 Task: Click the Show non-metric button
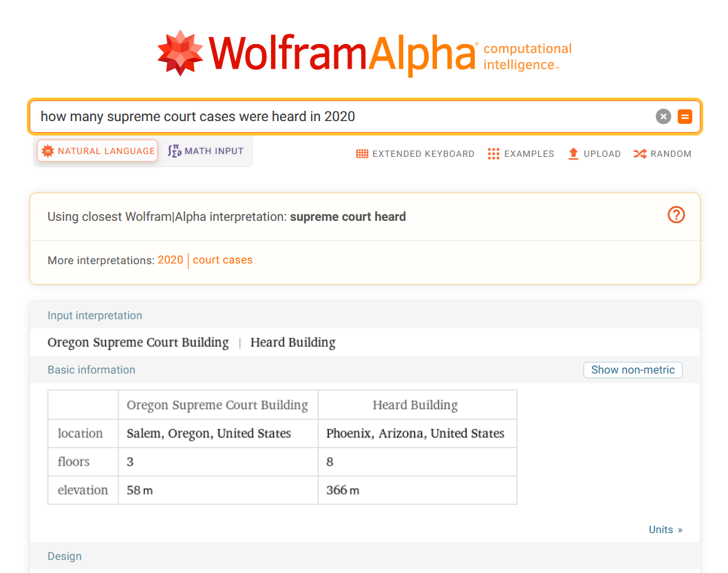click(632, 370)
